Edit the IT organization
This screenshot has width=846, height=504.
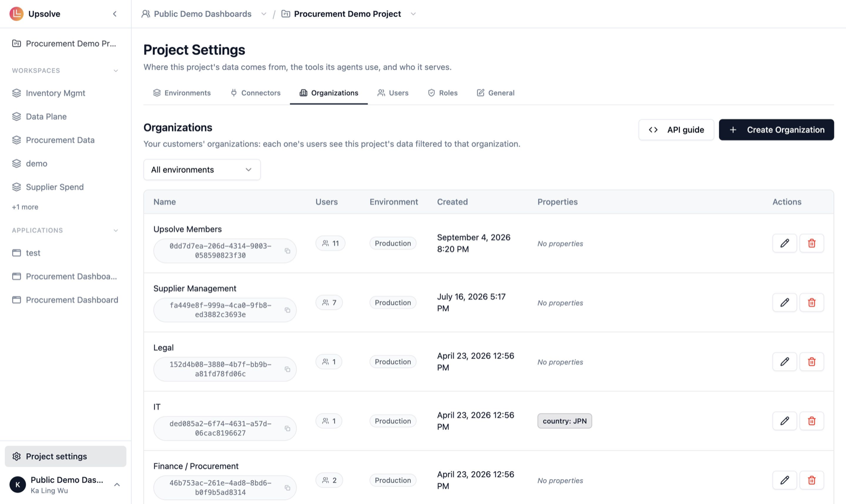pos(785,421)
